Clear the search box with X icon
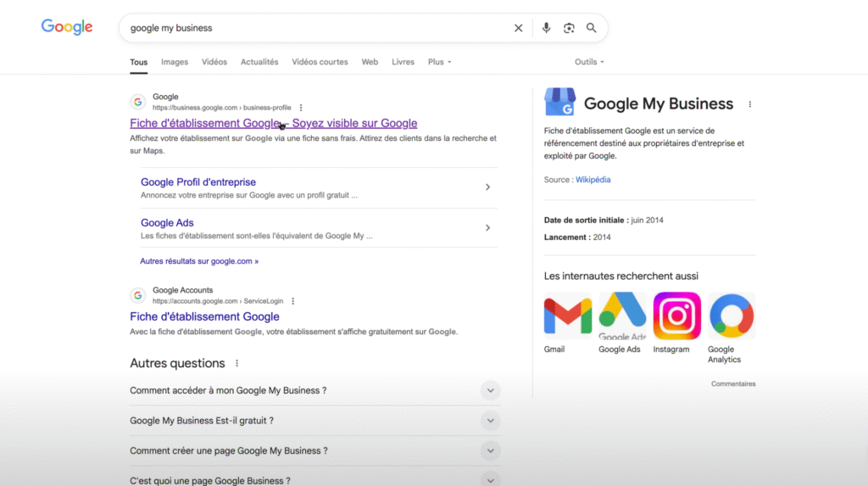This screenshot has height=486, width=868. click(519, 28)
